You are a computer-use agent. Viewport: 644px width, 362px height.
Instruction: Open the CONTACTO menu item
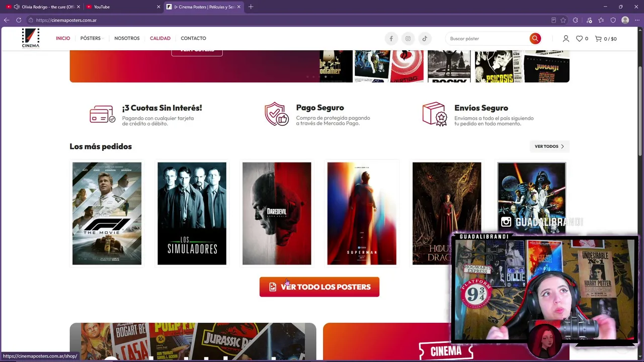pyautogui.click(x=193, y=38)
